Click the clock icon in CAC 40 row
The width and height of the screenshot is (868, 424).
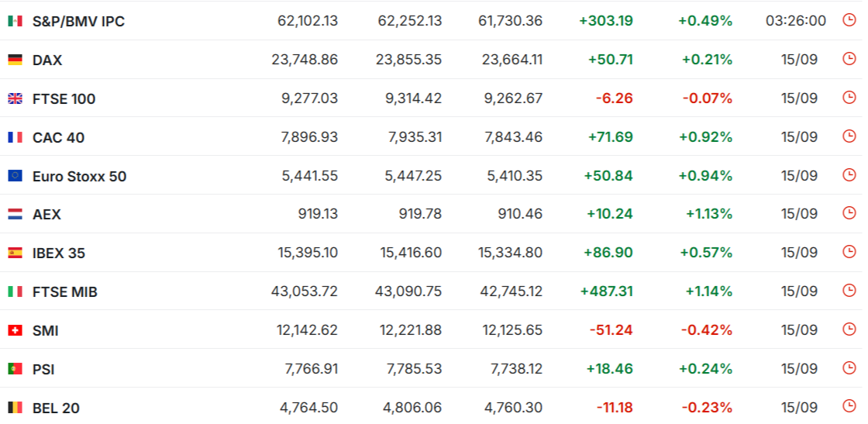tap(849, 136)
